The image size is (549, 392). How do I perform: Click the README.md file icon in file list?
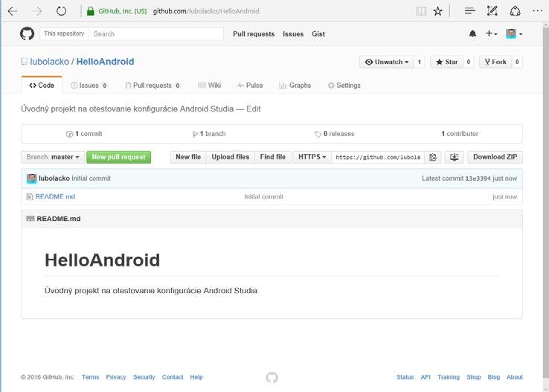30,196
